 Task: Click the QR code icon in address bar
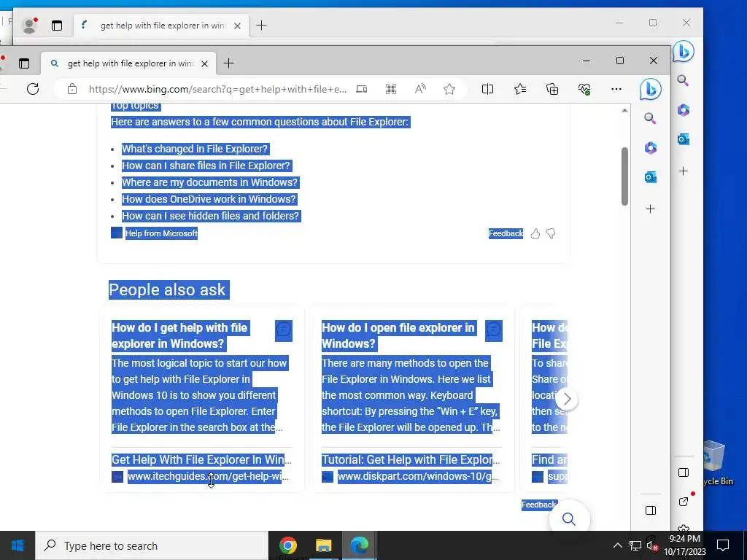[x=391, y=89]
